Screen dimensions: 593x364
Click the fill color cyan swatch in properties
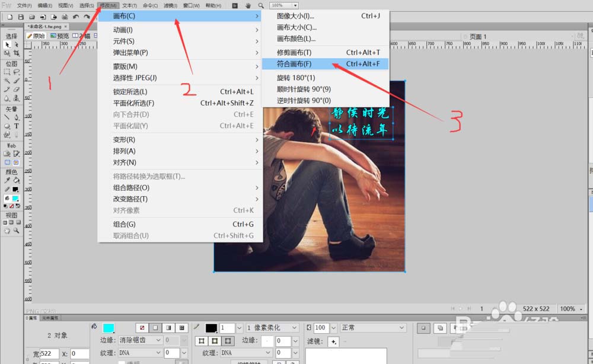109,328
